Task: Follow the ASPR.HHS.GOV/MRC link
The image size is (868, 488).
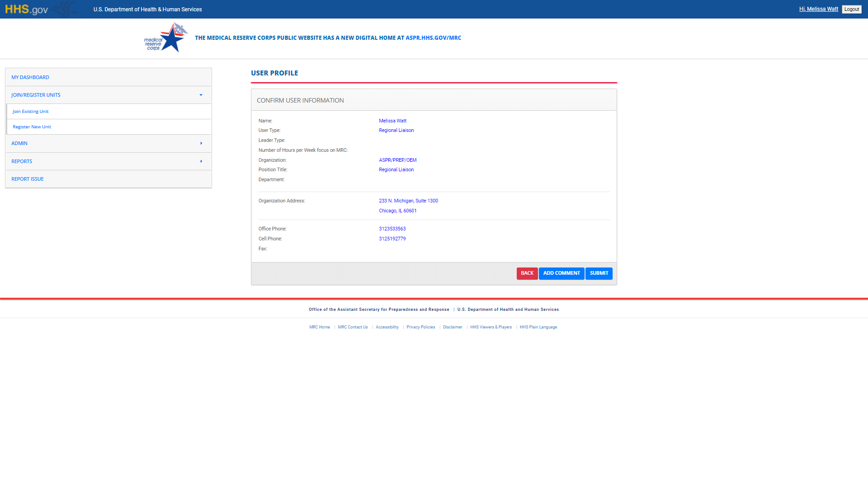Action: pos(433,38)
